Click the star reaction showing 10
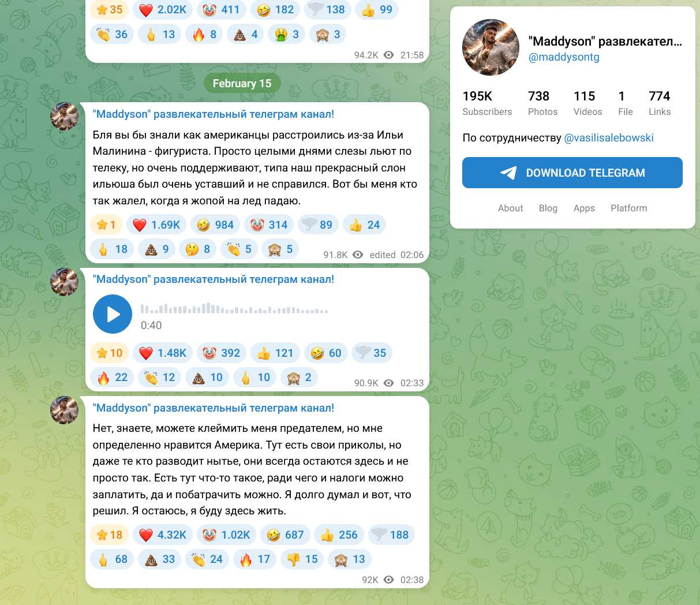The height and width of the screenshot is (605, 700). [x=109, y=353]
